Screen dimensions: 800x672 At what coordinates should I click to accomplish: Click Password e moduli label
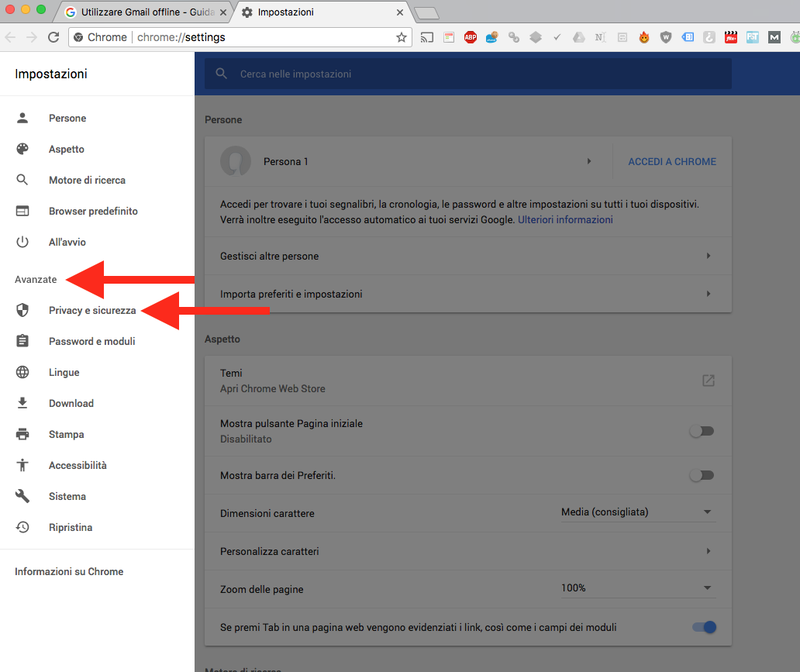tap(91, 341)
